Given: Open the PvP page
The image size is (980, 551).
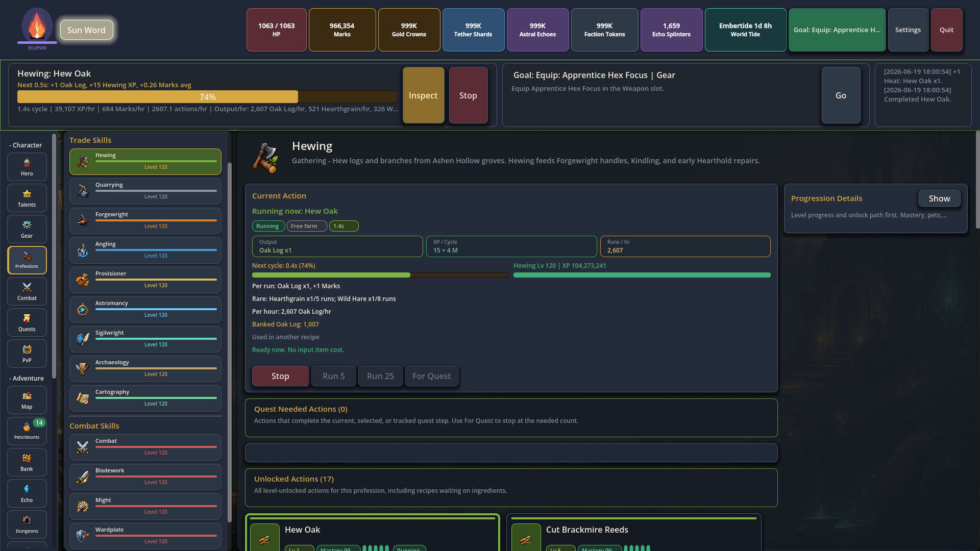Looking at the screenshot, I should click(x=27, y=354).
